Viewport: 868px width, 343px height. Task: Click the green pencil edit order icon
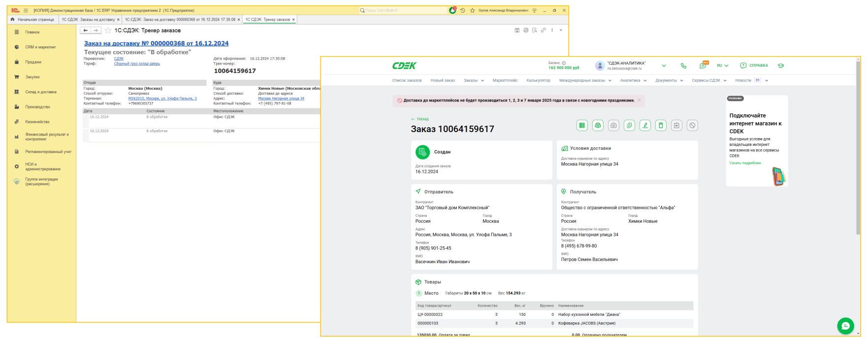[x=645, y=126]
